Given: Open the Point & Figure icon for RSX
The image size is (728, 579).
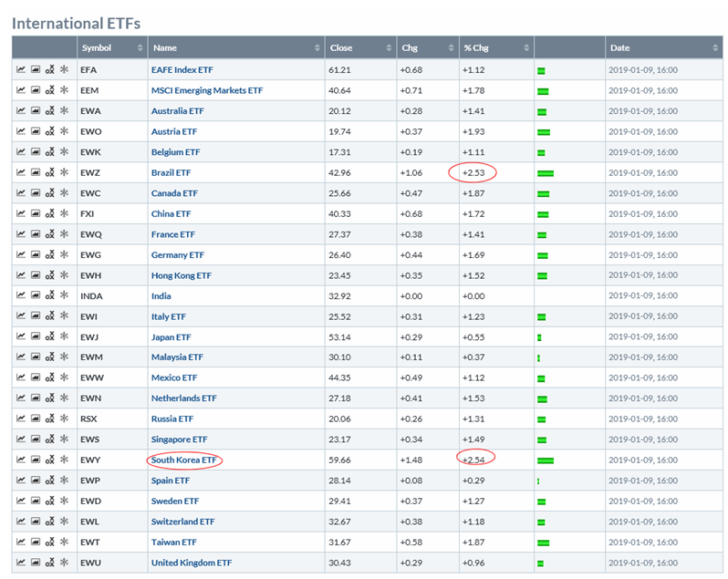Looking at the screenshot, I should (x=50, y=419).
